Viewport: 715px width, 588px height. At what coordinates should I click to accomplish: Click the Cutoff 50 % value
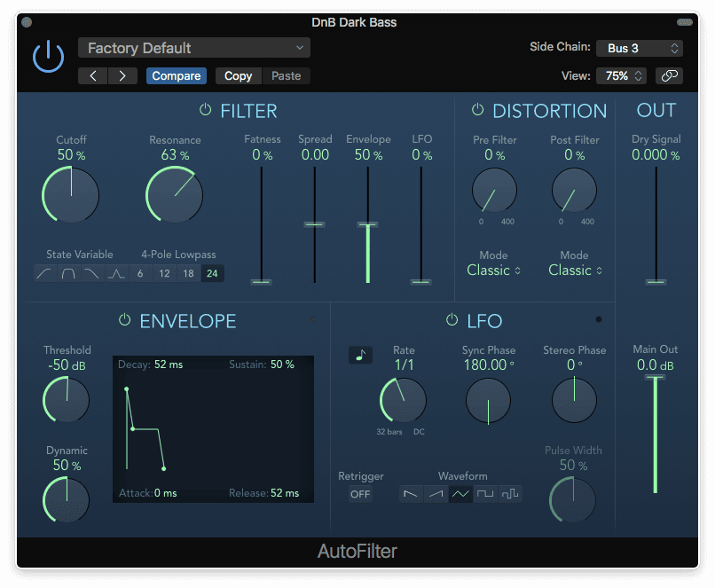[x=71, y=155]
